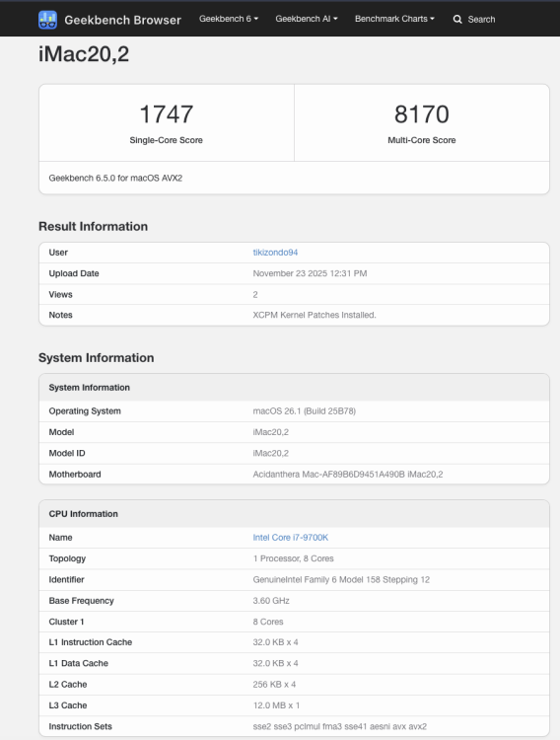Select the single-core score 1747
Screen dimensions: 560x740
[x=166, y=114]
